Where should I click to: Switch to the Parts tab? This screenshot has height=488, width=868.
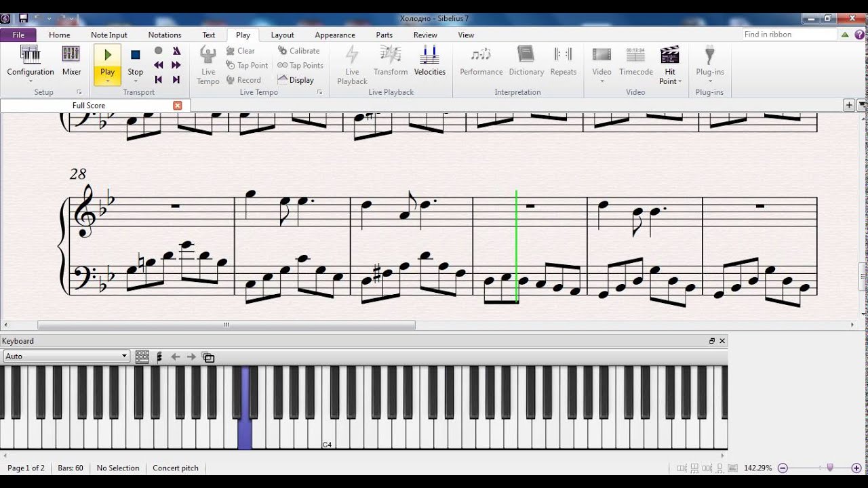(x=384, y=35)
